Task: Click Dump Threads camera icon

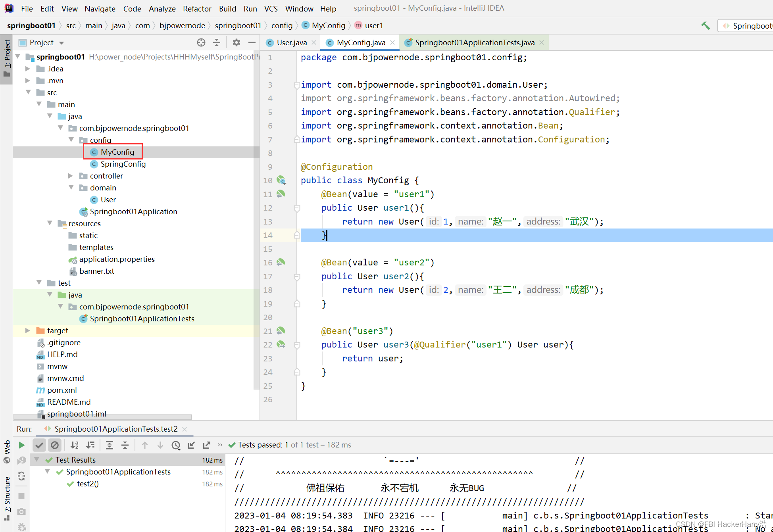Action: tap(21, 512)
